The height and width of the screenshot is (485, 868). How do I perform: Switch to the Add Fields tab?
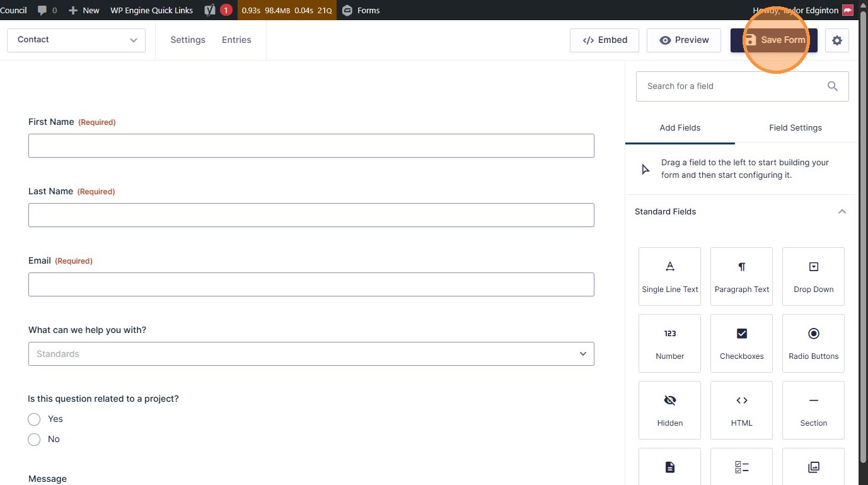pyautogui.click(x=680, y=127)
